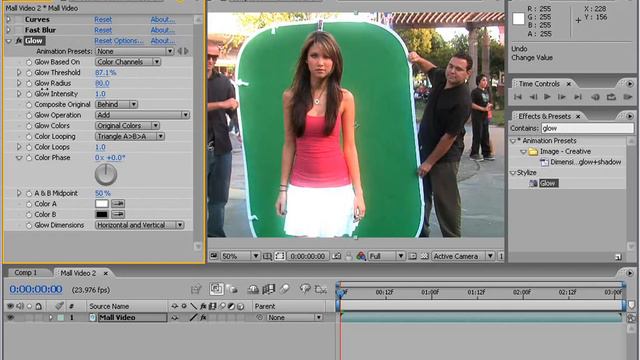Select the Effects & Presets panel tab
This screenshot has height=360, width=640.
(544, 116)
